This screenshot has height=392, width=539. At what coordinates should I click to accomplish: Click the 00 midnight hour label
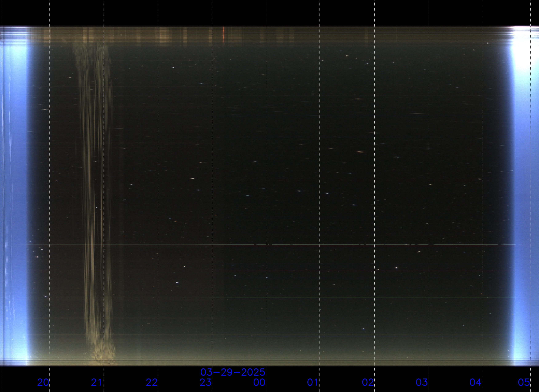tap(259, 382)
